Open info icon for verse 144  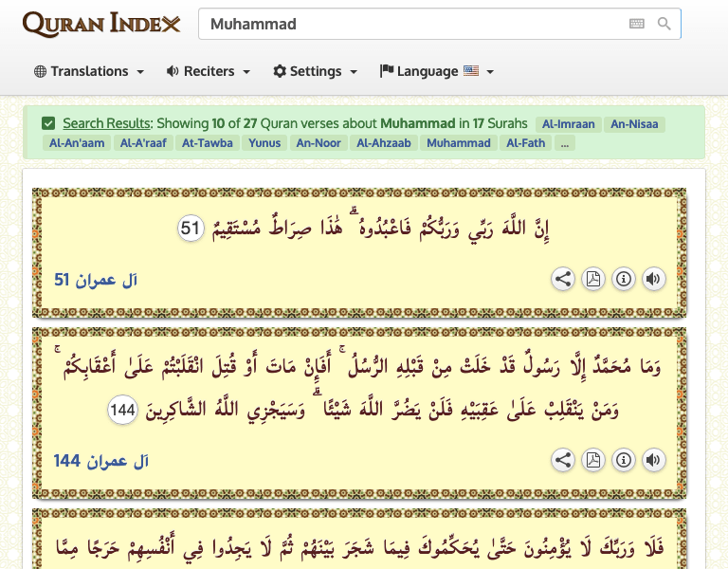click(623, 460)
